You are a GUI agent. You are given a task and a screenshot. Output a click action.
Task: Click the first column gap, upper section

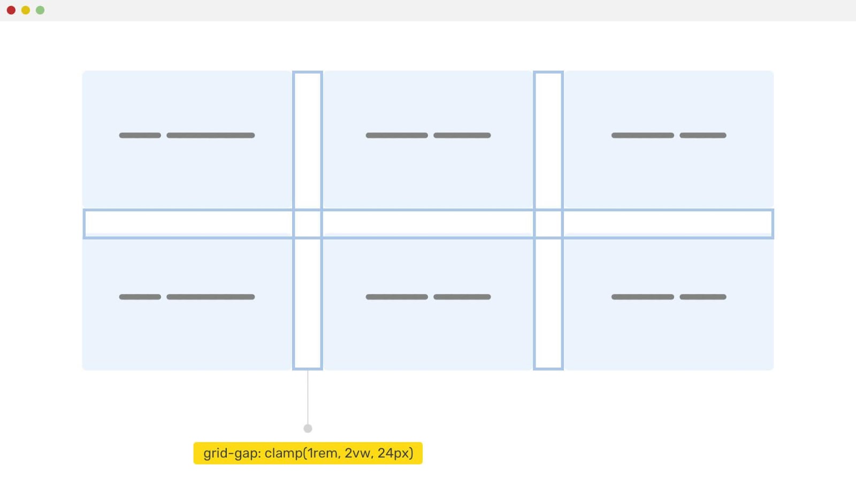[308, 140]
